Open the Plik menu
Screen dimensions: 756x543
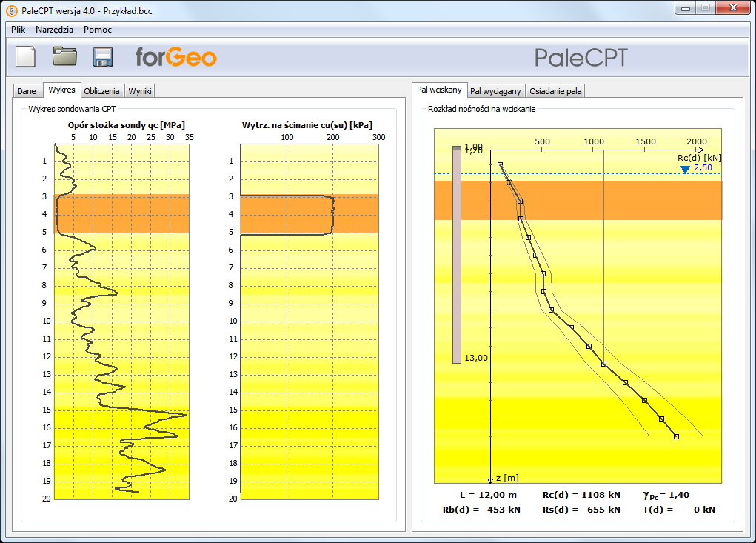coord(19,30)
